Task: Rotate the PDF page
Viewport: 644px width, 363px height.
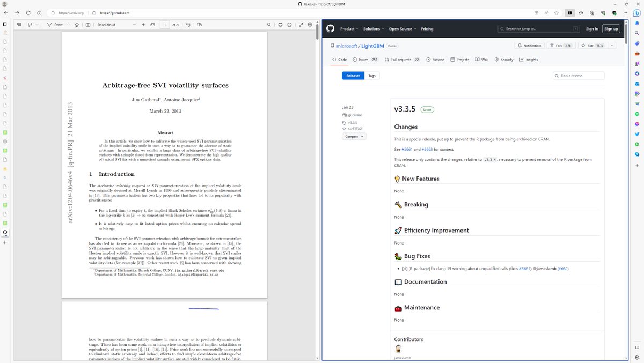Action: 188,25
